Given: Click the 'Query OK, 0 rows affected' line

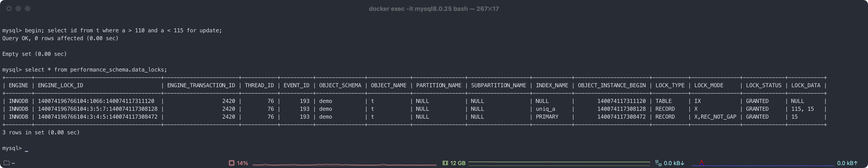Looking at the screenshot, I should (x=60, y=38).
